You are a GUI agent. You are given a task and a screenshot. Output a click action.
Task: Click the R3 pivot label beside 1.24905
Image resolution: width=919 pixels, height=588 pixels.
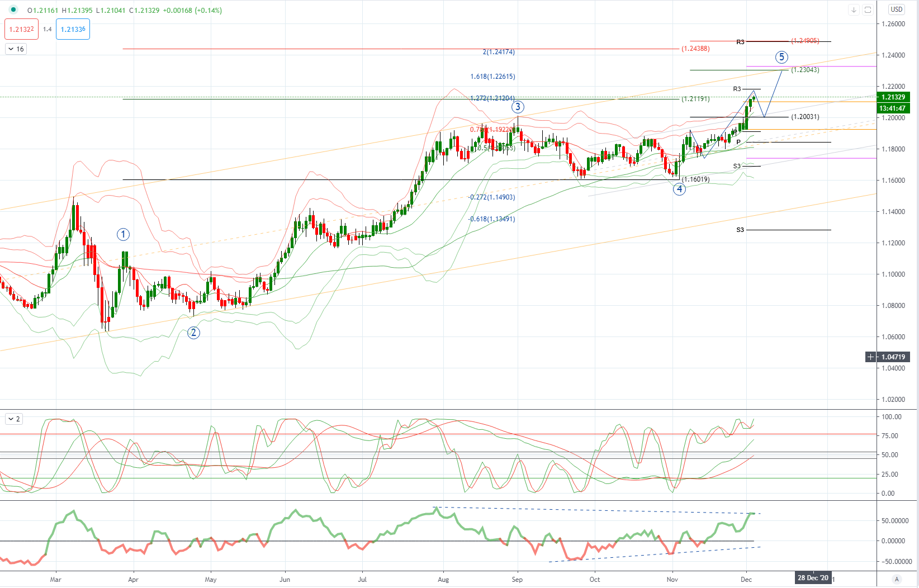pos(740,42)
